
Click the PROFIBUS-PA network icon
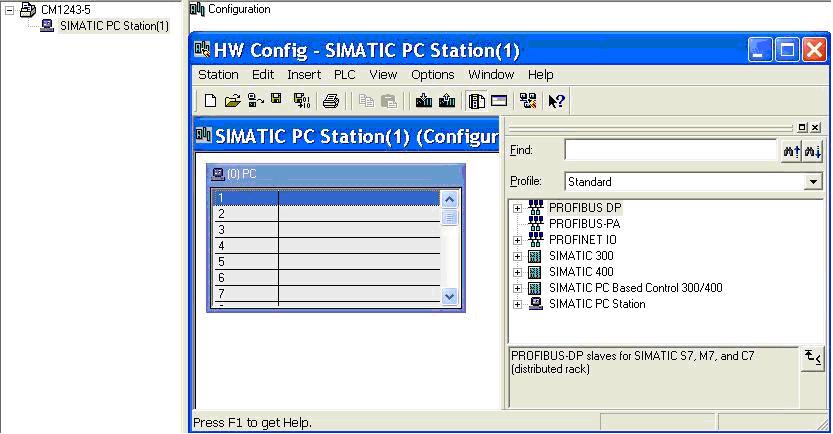tap(536, 223)
